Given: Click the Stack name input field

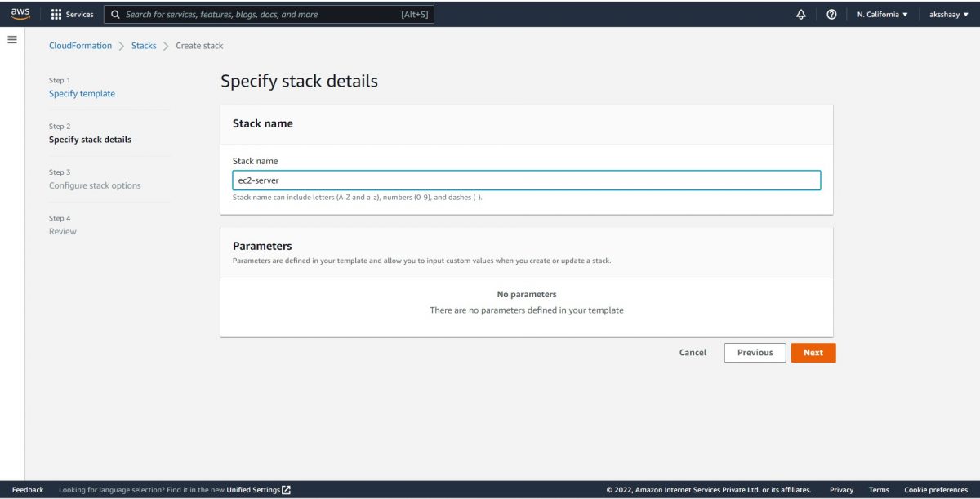Looking at the screenshot, I should click(x=527, y=180).
